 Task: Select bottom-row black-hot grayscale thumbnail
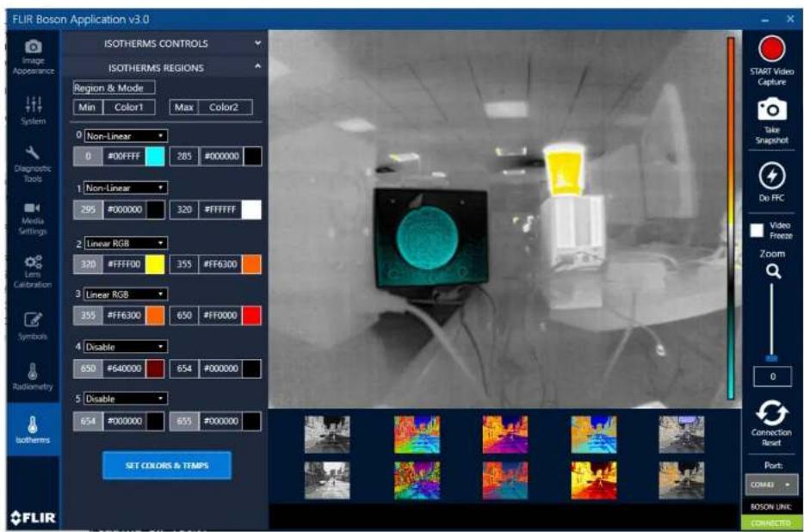coord(327,480)
